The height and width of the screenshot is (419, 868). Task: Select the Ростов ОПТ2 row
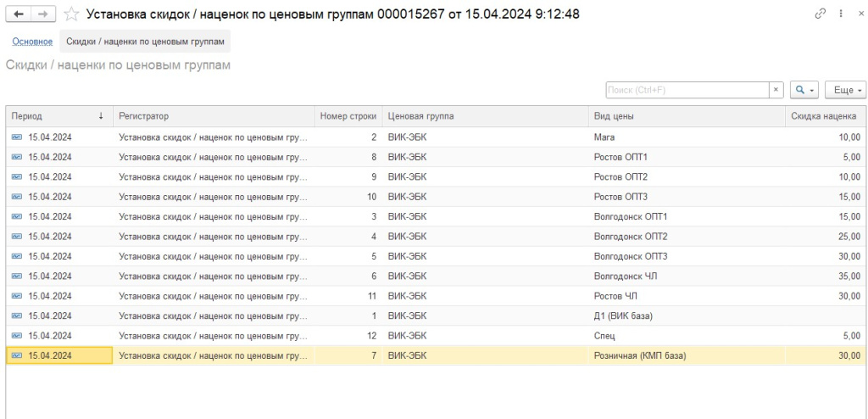click(x=620, y=177)
